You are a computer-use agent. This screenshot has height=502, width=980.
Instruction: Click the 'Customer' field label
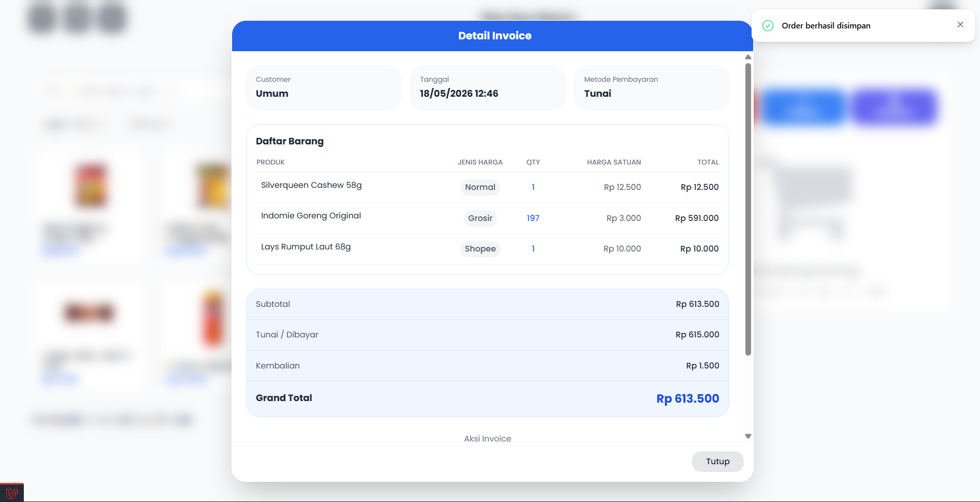[273, 80]
